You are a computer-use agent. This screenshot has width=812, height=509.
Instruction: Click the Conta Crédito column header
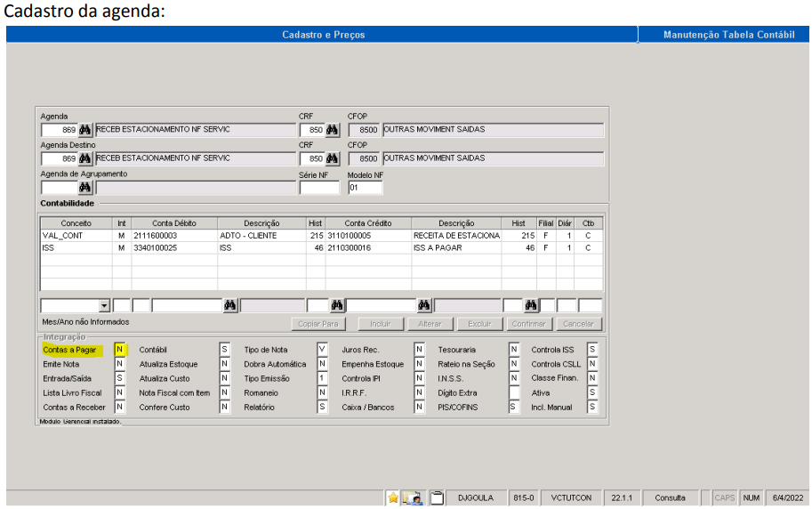coord(368,223)
